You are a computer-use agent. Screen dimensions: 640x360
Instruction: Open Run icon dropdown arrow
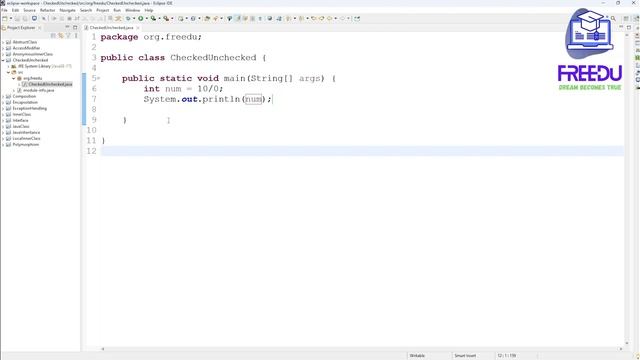click(146, 18)
